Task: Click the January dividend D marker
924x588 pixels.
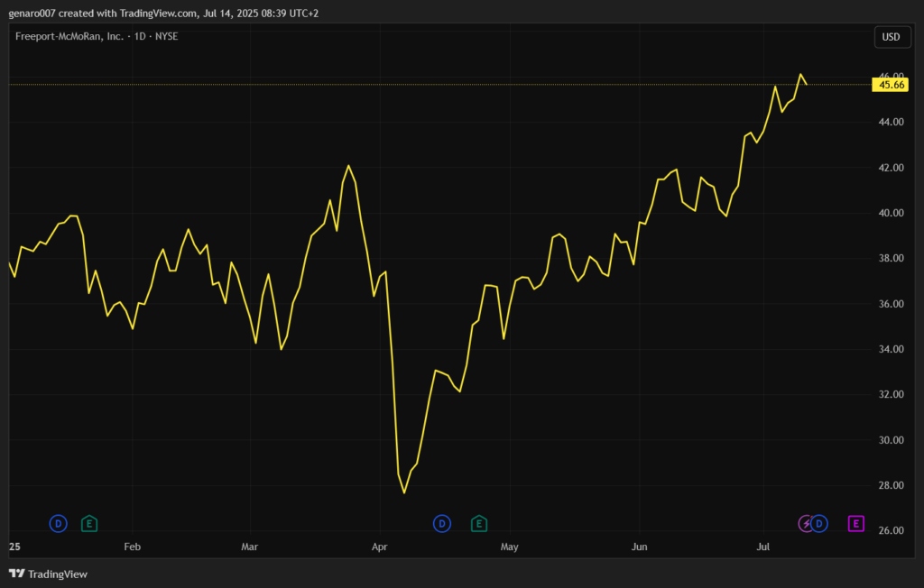Action: pos(58,523)
